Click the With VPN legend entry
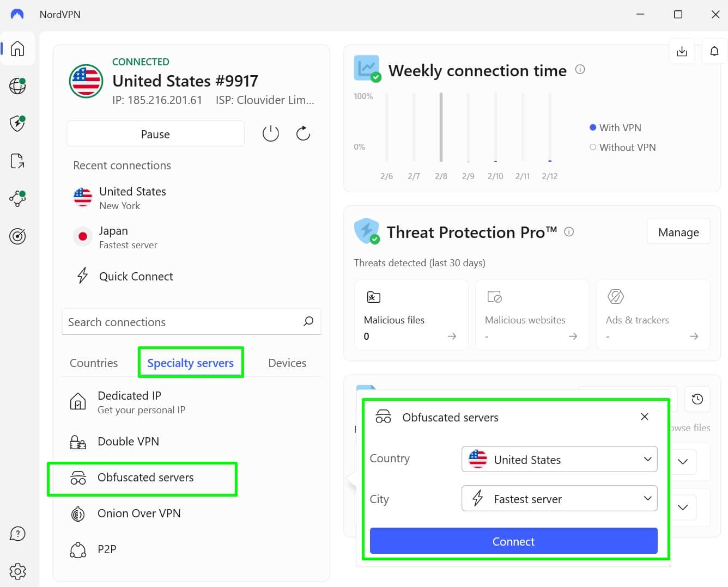The height and width of the screenshot is (587, 728). point(615,127)
